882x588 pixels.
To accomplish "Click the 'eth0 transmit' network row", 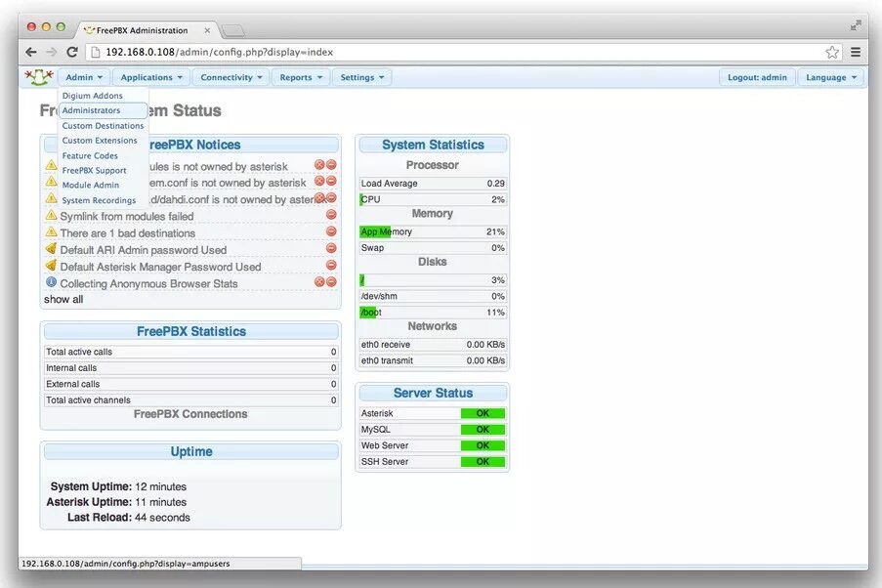I will 433,360.
